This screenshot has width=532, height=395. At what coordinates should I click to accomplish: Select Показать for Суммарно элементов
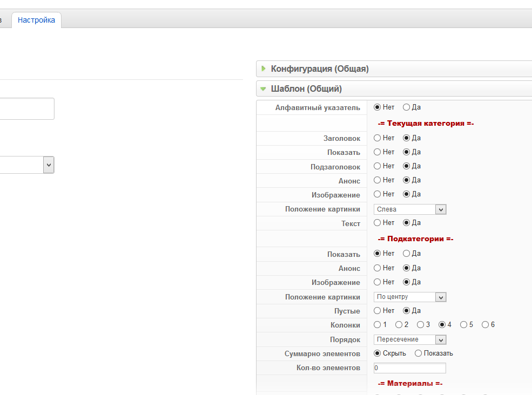pos(418,353)
